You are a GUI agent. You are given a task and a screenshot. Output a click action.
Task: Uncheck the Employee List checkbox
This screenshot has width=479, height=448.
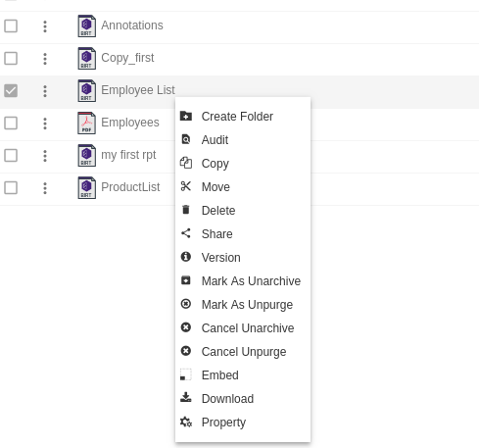(x=11, y=90)
